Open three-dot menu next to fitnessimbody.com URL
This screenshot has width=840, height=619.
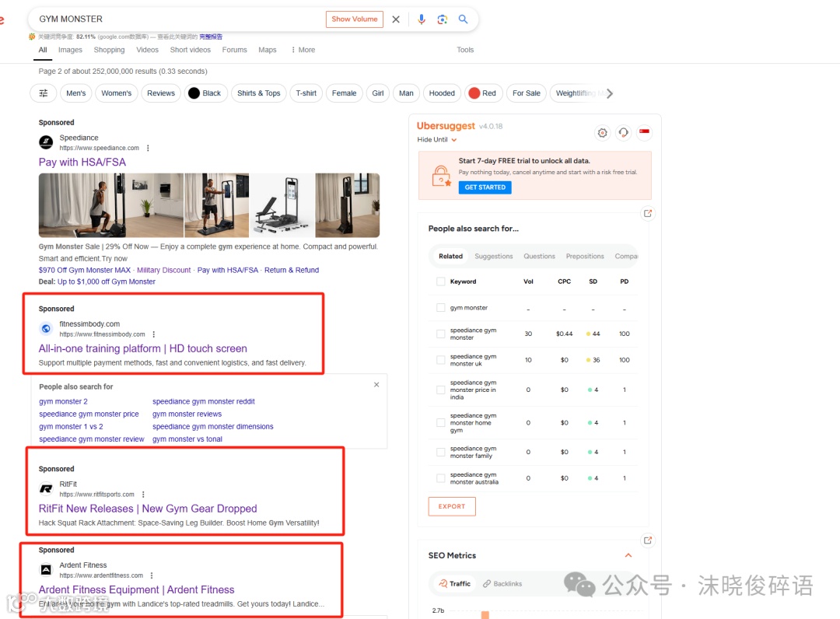154,334
